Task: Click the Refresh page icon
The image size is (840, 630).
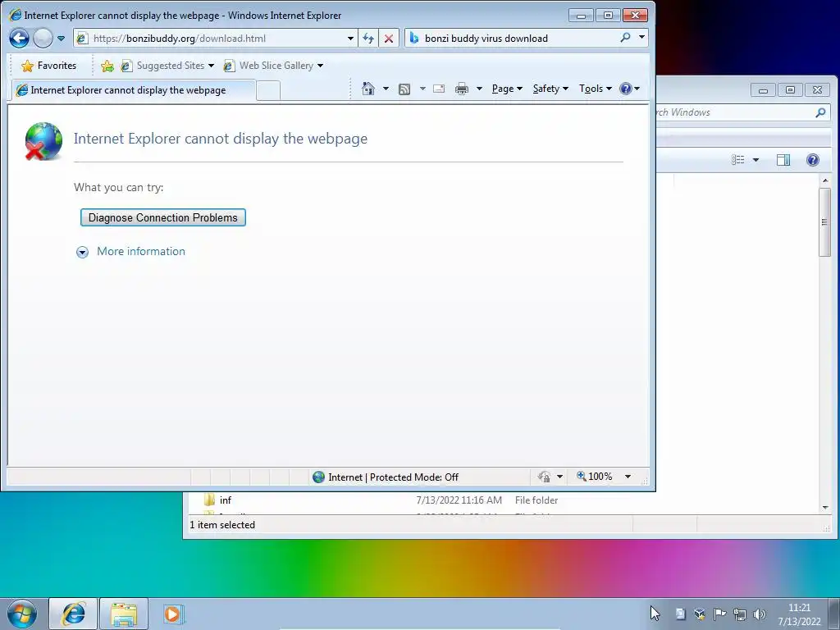Action: (x=368, y=39)
